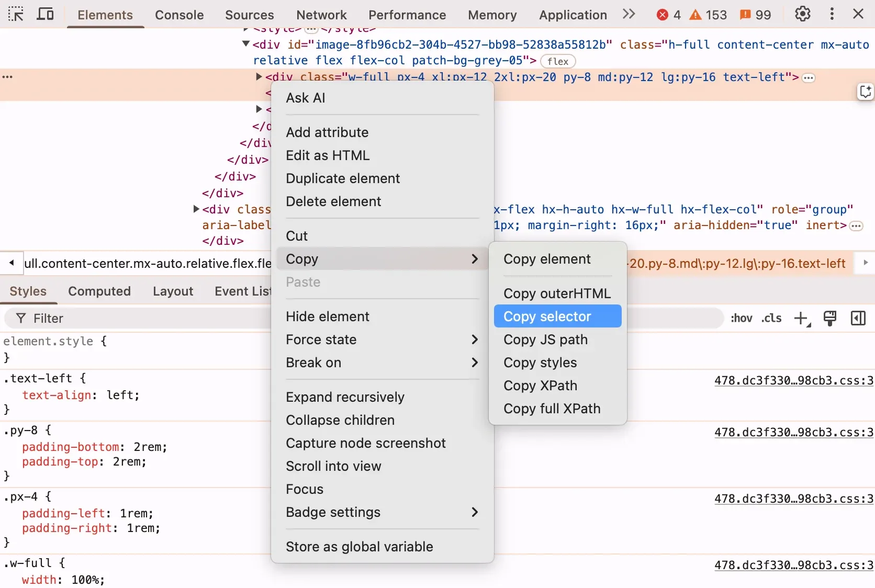This screenshot has width=875, height=588.
Task: Collapse the image-8fb96cb2 div node
Action: (245, 44)
